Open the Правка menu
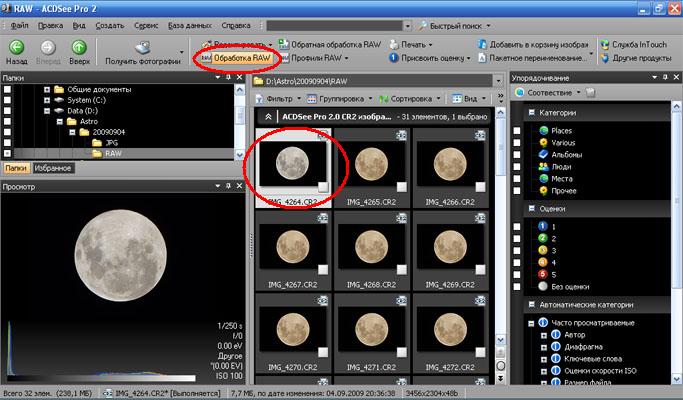683x400 pixels. 50,26
